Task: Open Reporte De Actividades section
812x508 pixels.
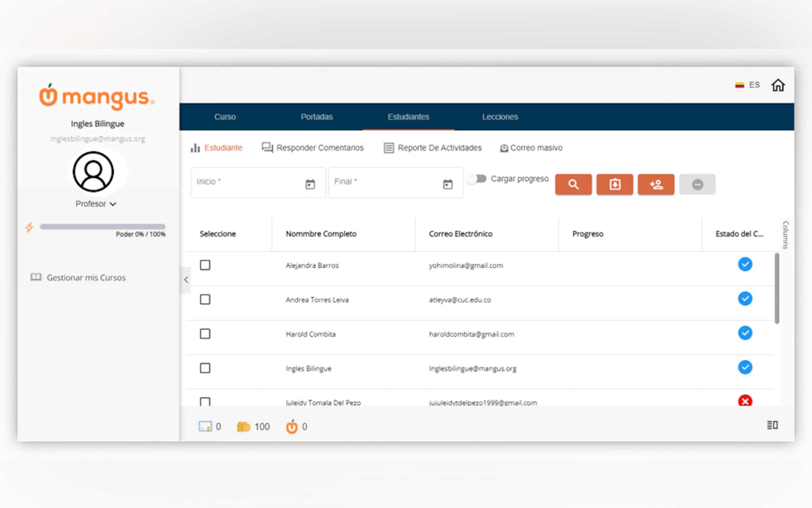Action: pyautogui.click(x=433, y=148)
